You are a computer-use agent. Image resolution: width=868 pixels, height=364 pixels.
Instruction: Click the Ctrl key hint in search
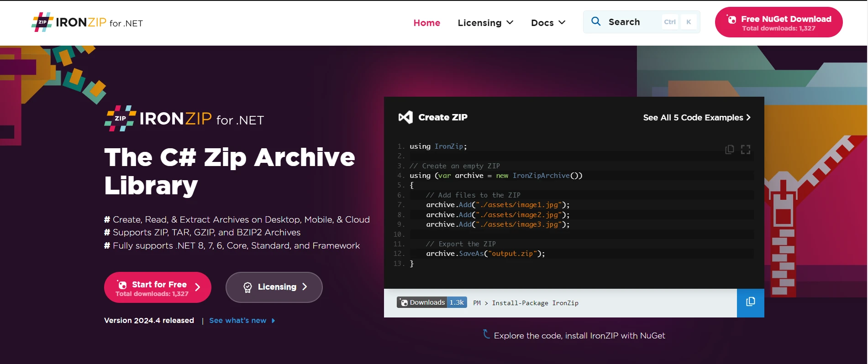670,22
